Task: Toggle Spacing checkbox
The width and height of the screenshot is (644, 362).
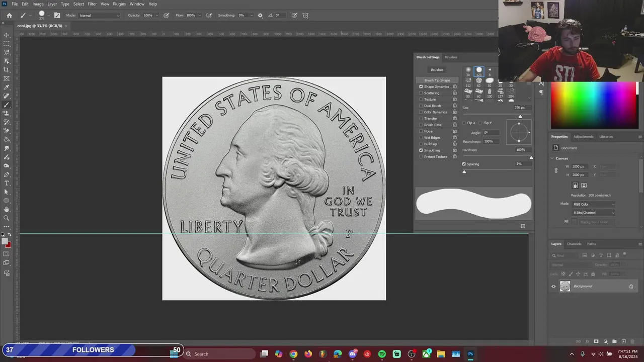Action: [464, 164]
